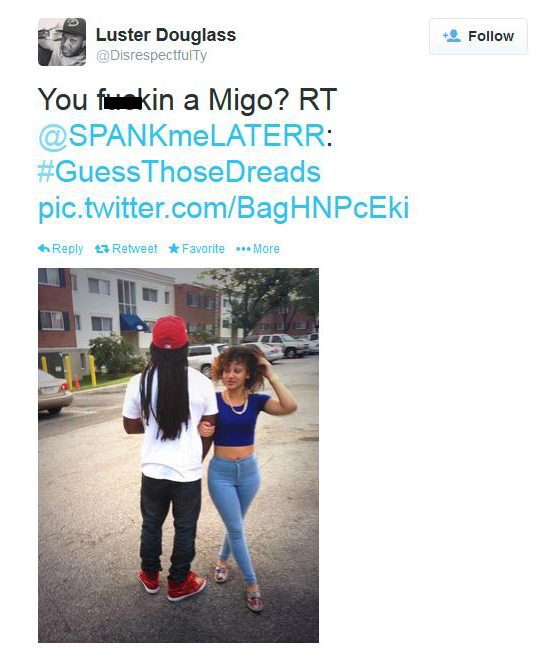Click the three-dot More icon
Screen dimensions: 560x655
click(243, 249)
